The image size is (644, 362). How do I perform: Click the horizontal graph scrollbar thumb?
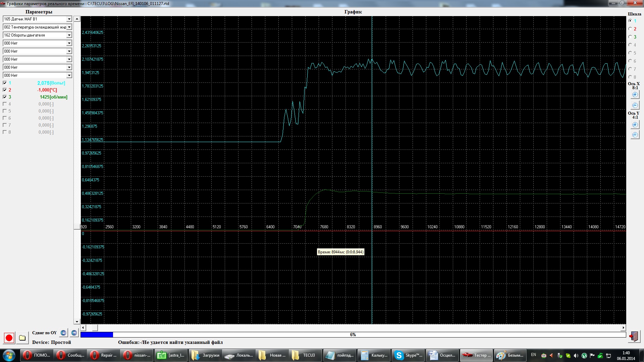click(x=95, y=327)
